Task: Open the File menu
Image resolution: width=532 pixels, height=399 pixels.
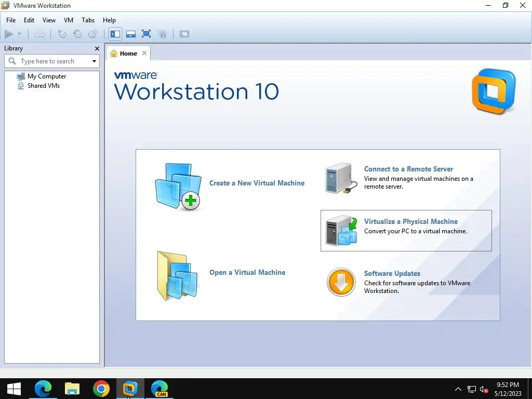Action: coord(11,20)
